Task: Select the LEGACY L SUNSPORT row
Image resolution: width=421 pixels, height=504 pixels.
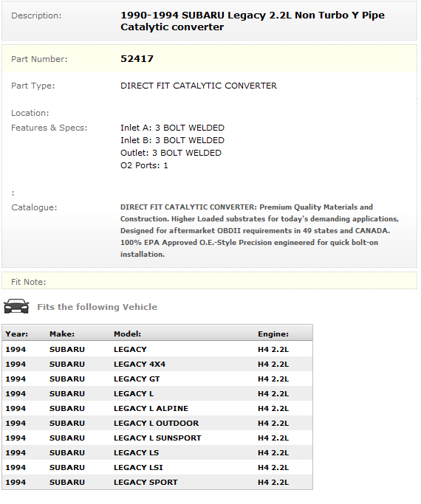Action: [157, 438]
